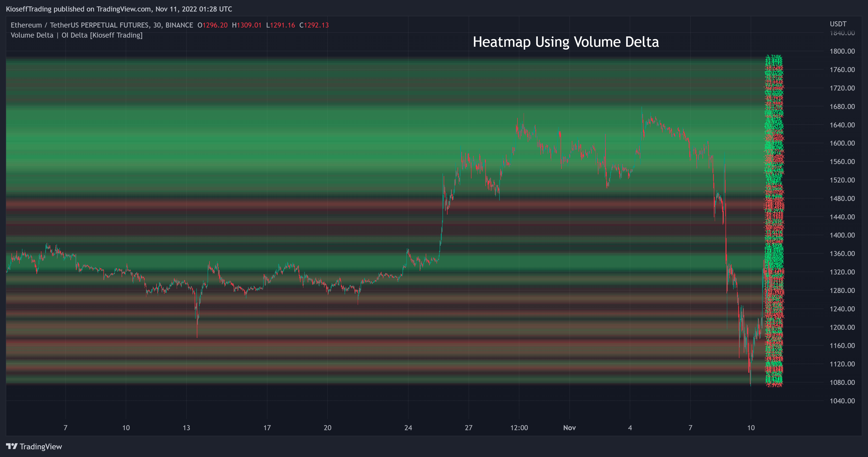The width and height of the screenshot is (868, 457).
Task: Click the 1480.00 price axis label
Action: [x=842, y=199]
